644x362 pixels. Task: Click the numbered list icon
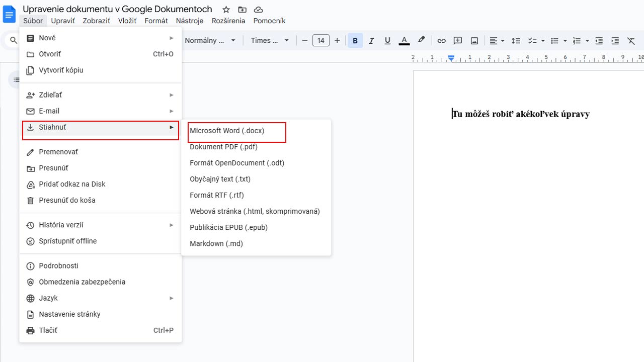pyautogui.click(x=577, y=41)
